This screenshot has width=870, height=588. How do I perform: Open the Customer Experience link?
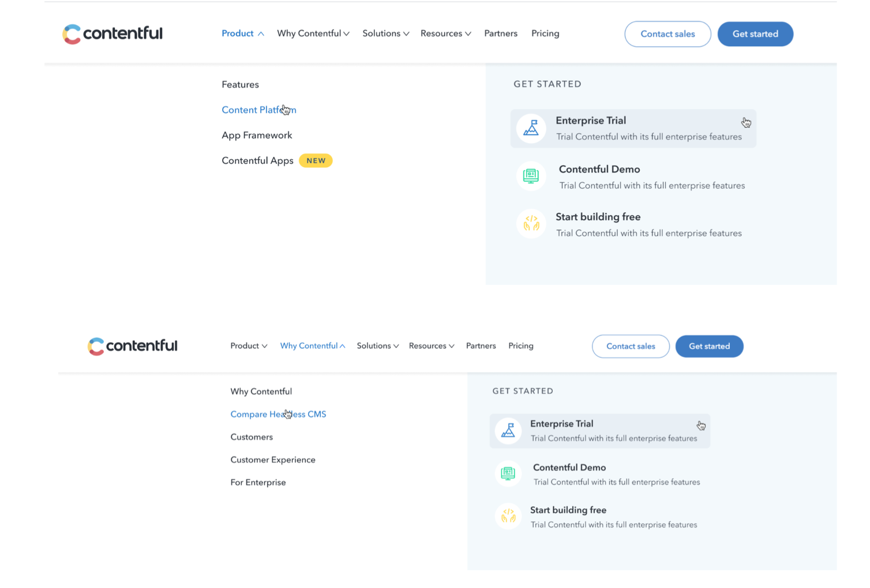click(x=273, y=460)
